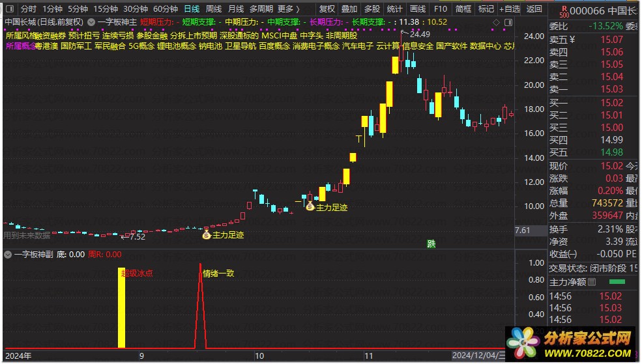
Task: Click the 5G概念 concept tag
Action: [141, 46]
